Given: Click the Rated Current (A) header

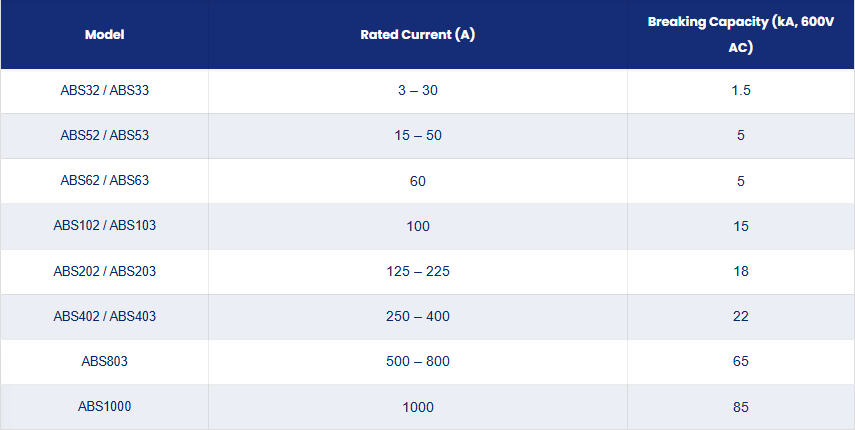Looking at the screenshot, I should click(x=418, y=34).
